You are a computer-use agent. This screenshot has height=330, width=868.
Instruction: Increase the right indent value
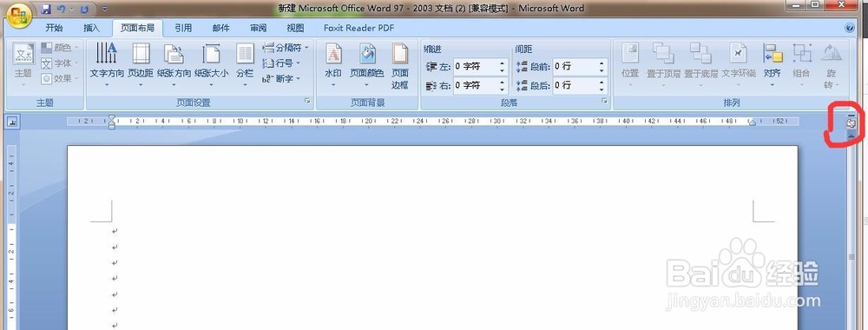[502, 82]
